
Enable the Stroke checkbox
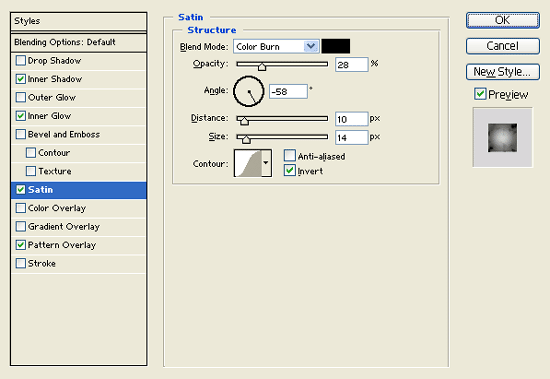click(x=21, y=263)
